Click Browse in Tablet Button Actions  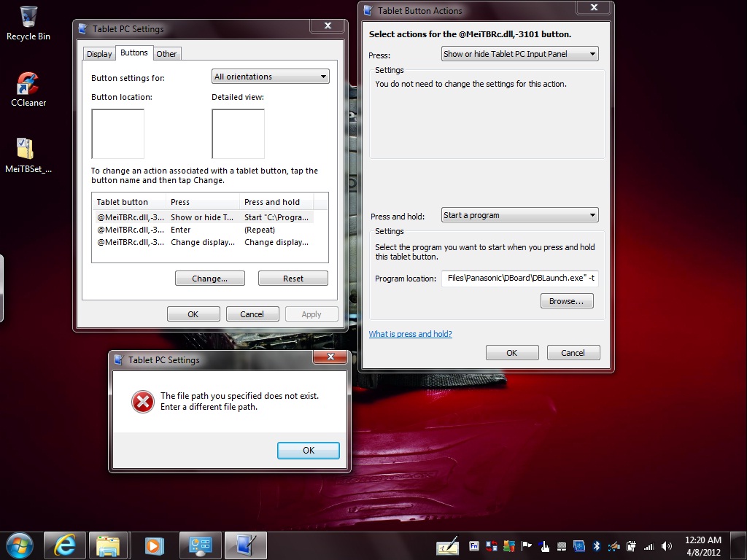(x=566, y=301)
